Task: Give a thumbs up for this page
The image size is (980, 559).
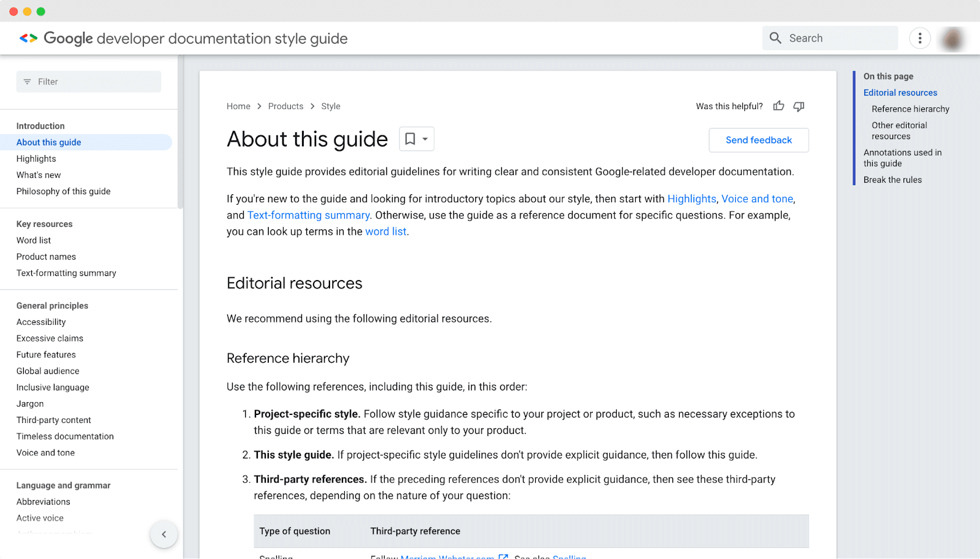Action: tap(778, 105)
